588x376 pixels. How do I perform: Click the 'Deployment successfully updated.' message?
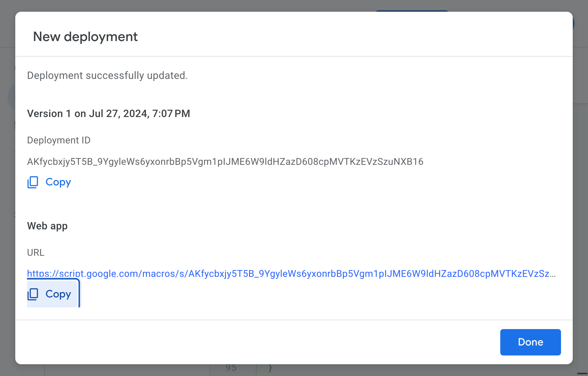[107, 76]
